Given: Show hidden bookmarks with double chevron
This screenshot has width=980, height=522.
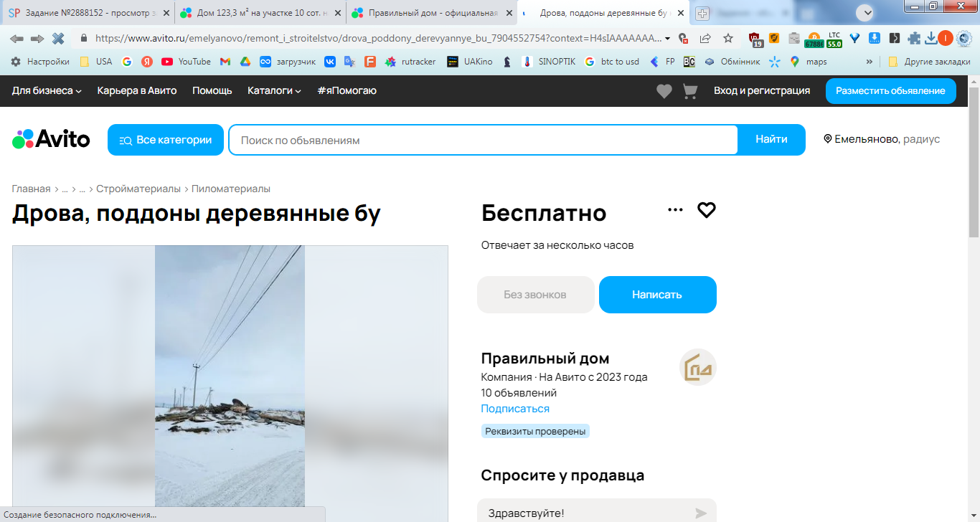Looking at the screenshot, I should 870,62.
